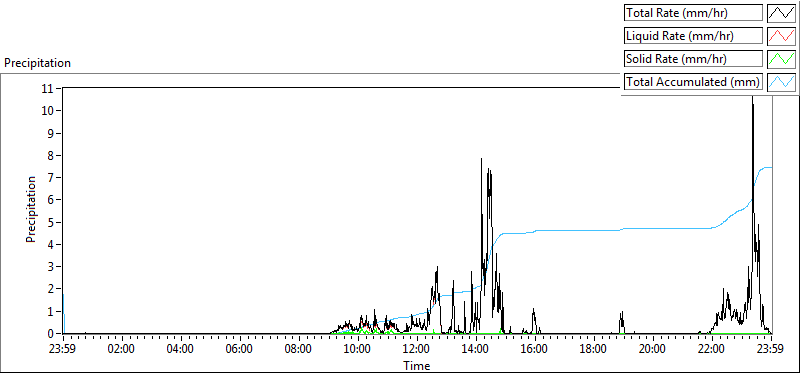Click the value 4 on the Y axis
Screen dimensions: 800x373
tap(52, 244)
